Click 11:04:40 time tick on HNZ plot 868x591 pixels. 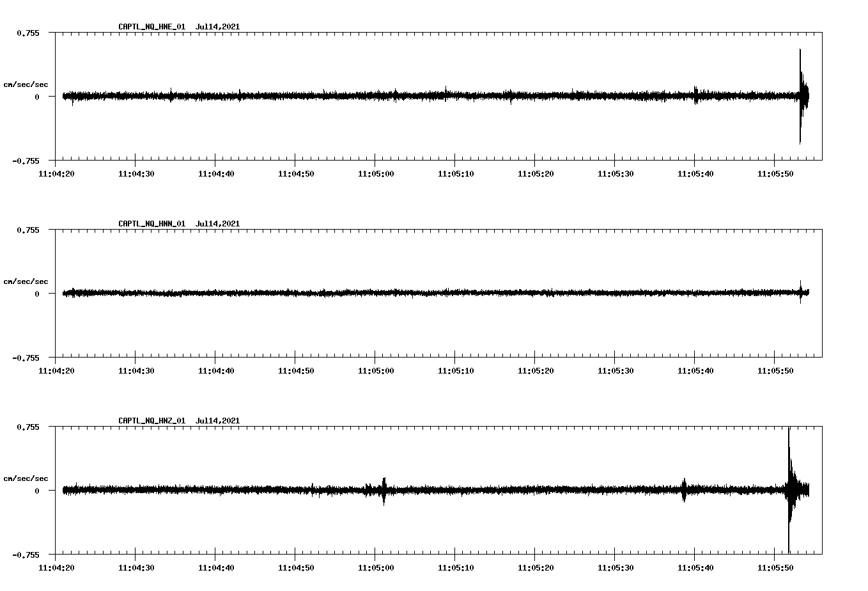(215, 567)
